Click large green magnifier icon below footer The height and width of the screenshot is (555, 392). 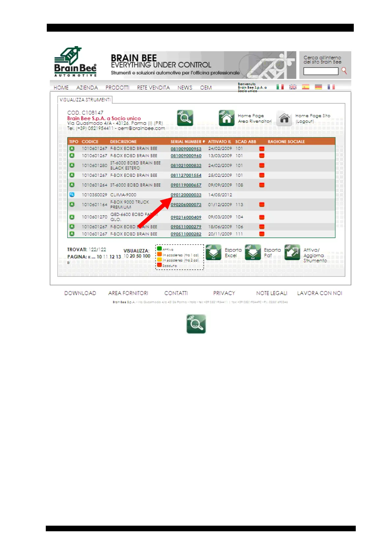(196, 324)
